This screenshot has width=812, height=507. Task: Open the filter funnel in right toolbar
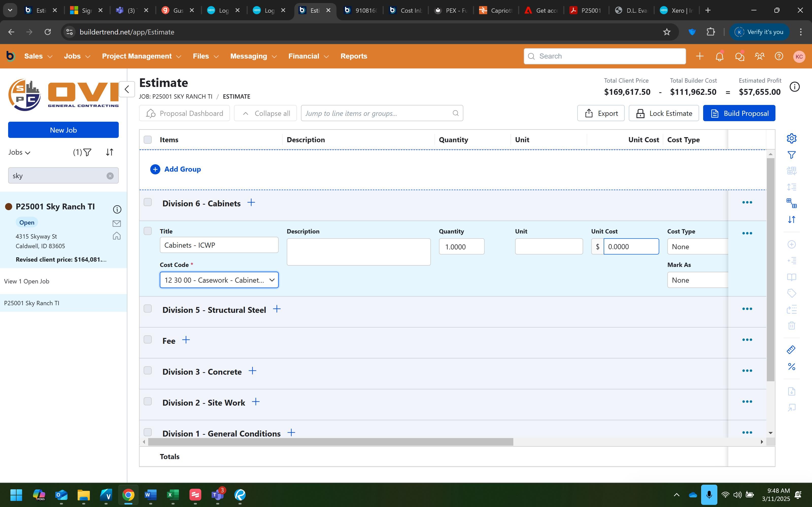tap(791, 155)
